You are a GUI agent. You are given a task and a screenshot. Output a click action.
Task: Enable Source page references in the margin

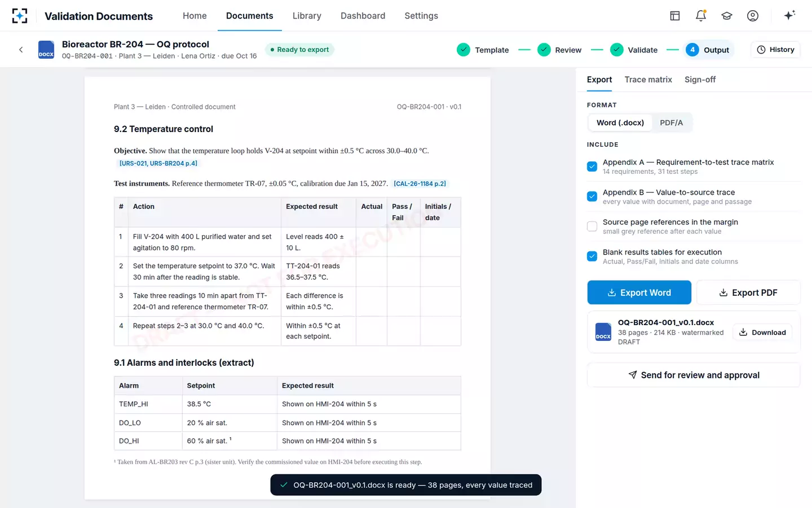coord(592,226)
